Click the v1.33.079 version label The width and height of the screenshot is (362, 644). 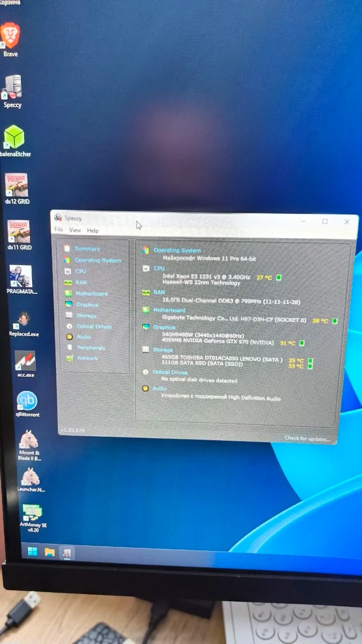coord(73,431)
